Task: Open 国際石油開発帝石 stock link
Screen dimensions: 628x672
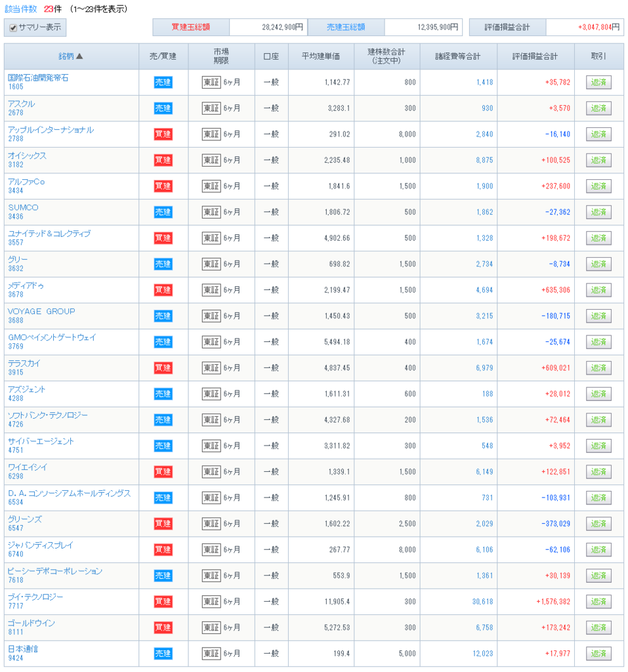Action: [38, 77]
